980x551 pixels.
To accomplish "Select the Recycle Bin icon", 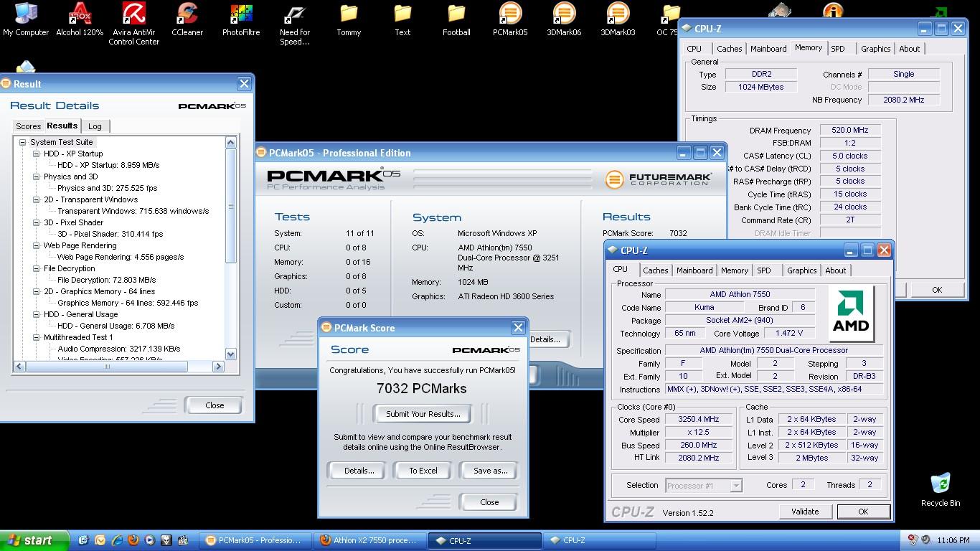I will 940,490.
